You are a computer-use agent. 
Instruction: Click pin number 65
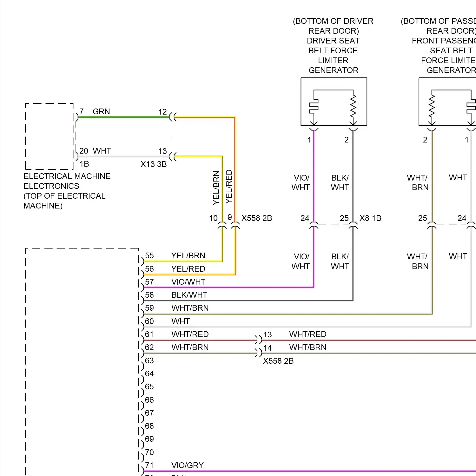coord(149,387)
